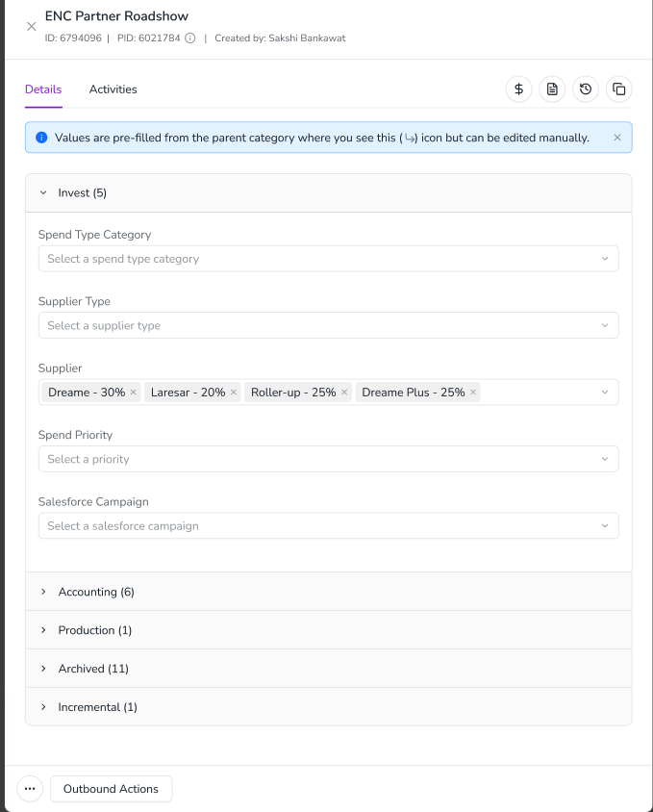Collapse the Invest (5) section
This screenshot has width=653, height=812.
[328, 192]
